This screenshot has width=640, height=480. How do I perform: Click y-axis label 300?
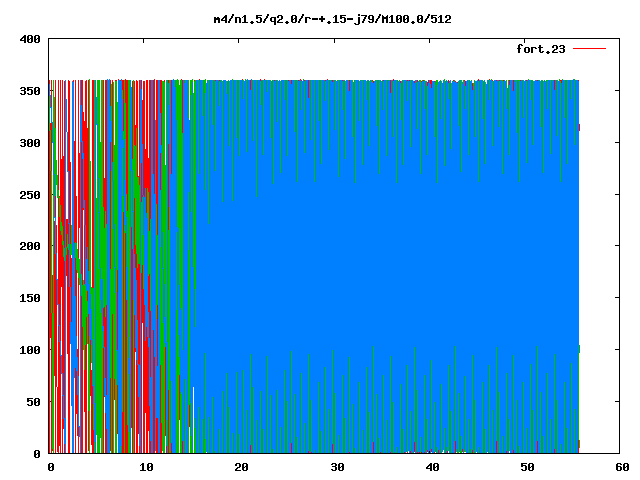pyautogui.click(x=30, y=143)
